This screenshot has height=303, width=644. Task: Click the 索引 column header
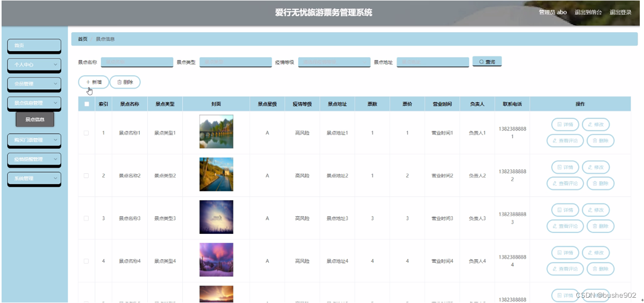pos(103,104)
